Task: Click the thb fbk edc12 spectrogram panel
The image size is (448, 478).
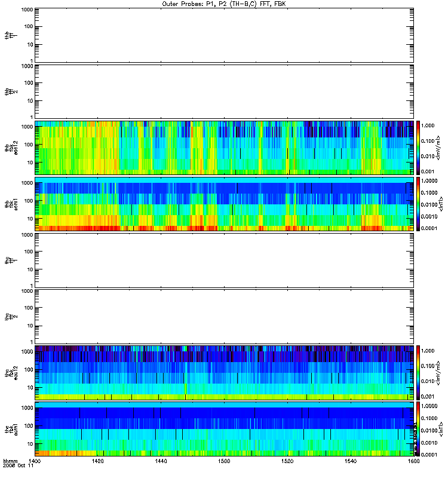Action: (224, 148)
